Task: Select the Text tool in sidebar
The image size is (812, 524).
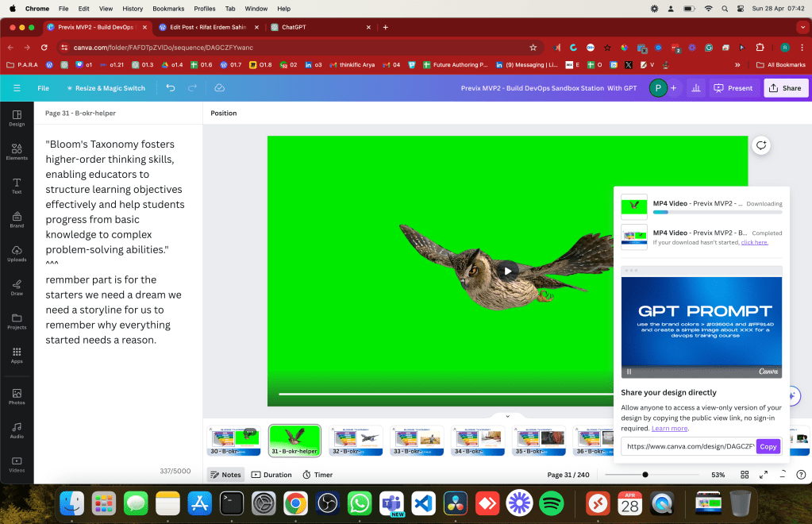Action: pos(17,186)
